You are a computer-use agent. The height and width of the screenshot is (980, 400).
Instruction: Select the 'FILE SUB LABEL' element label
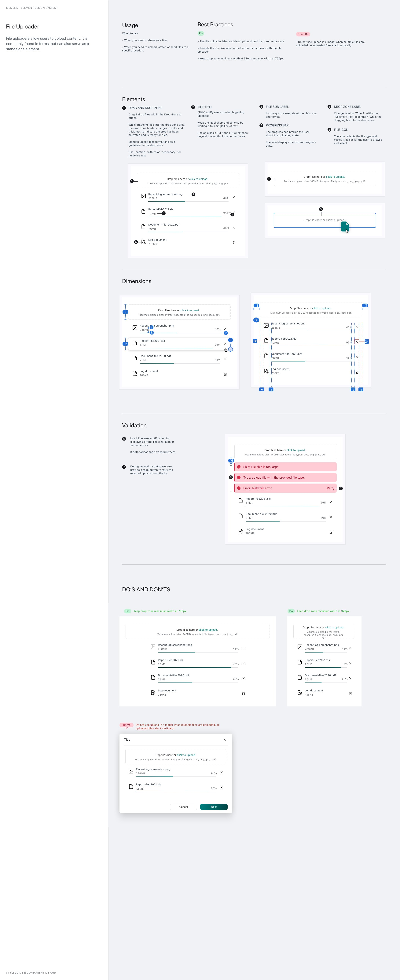[277, 107]
